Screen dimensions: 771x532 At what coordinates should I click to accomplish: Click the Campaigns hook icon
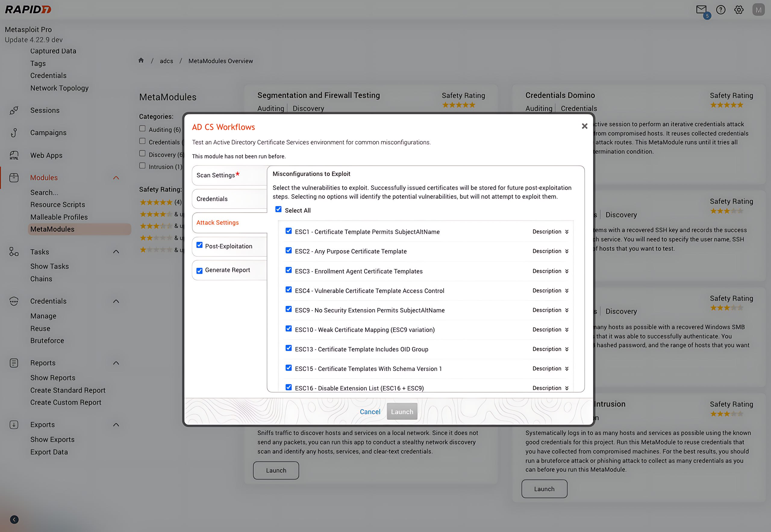pyautogui.click(x=14, y=133)
